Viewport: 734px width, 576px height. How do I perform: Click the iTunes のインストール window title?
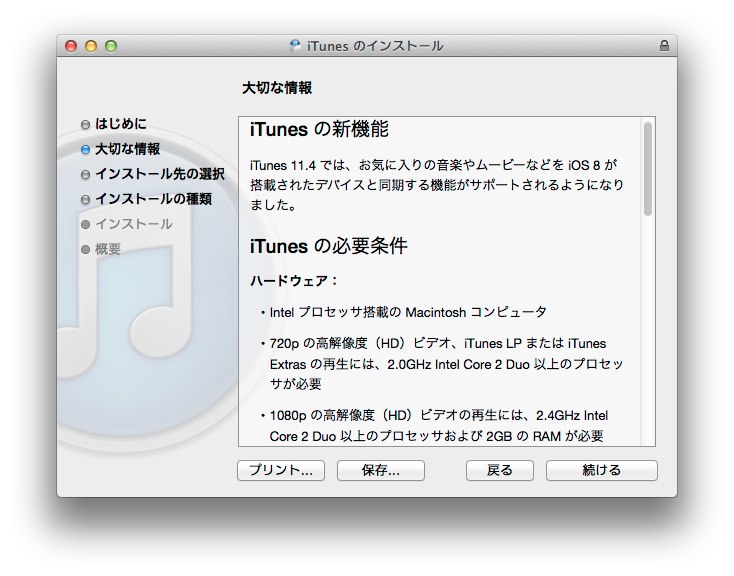(x=374, y=46)
